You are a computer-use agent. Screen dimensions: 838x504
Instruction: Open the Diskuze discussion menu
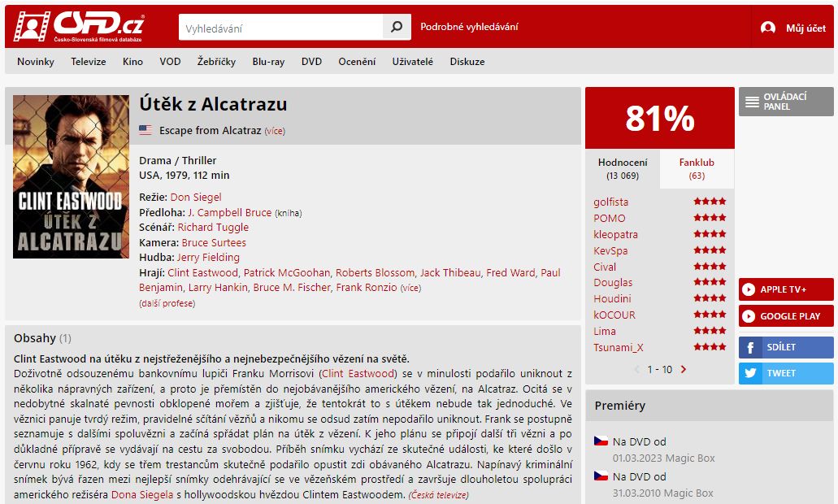pyautogui.click(x=467, y=62)
